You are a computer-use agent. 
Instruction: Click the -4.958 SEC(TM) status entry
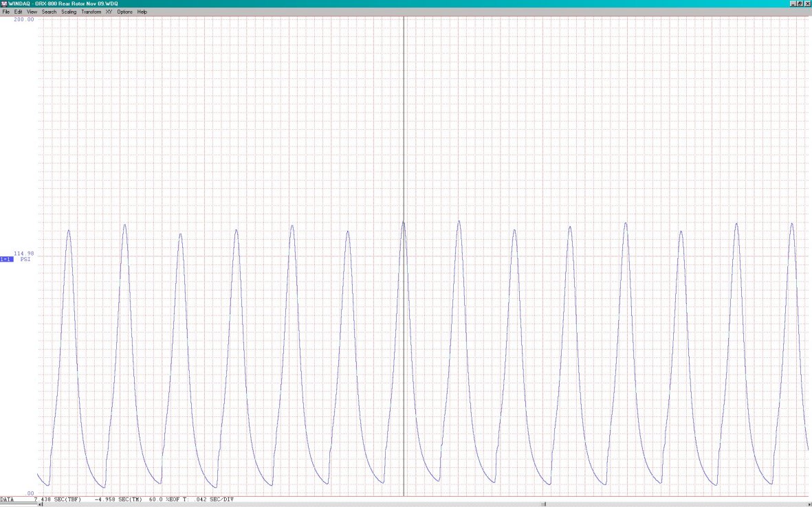(x=118, y=499)
